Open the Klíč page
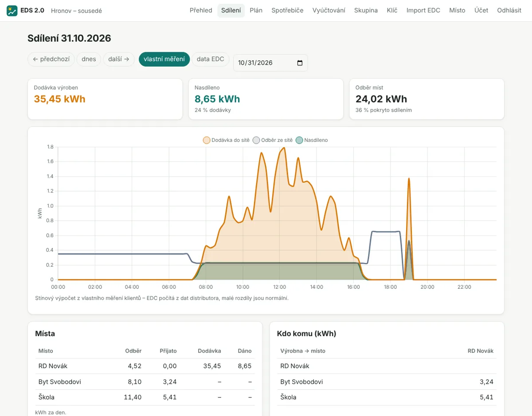The image size is (532, 416). [x=392, y=10]
